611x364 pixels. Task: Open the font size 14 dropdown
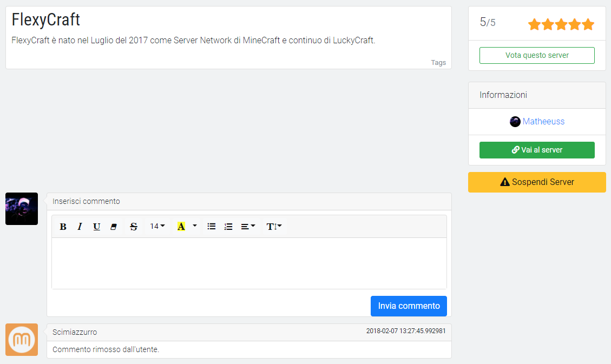157,227
